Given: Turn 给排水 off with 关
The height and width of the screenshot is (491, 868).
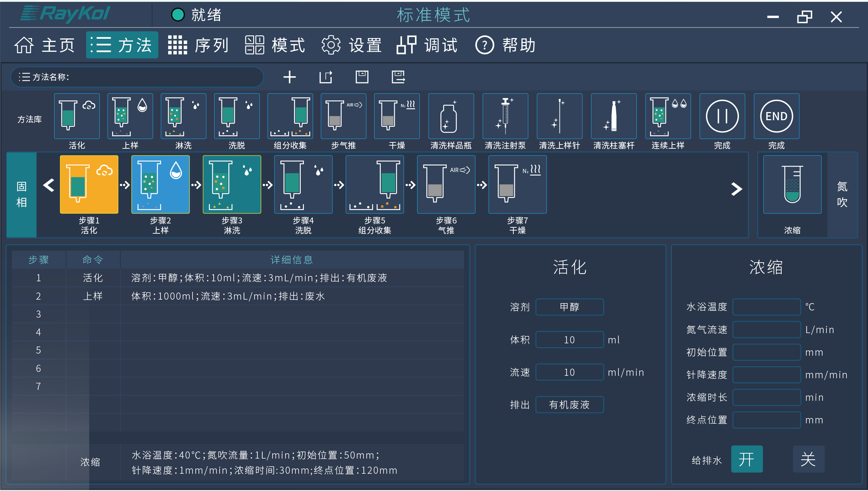Looking at the screenshot, I should 808,459.
